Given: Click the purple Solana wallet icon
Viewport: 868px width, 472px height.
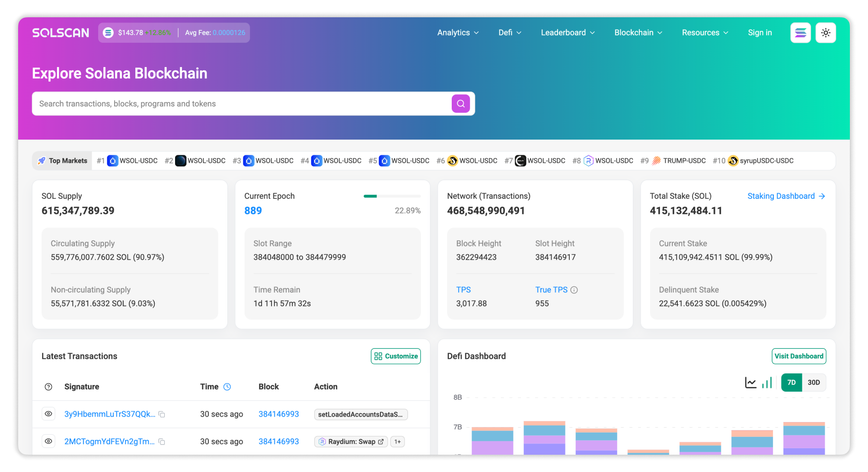Looking at the screenshot, I should click(x=800, y=32).
